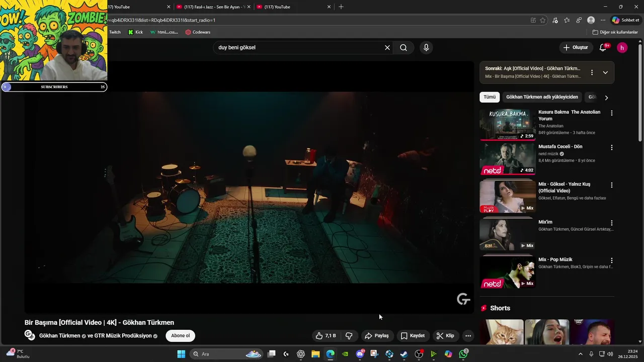Image resolution: width=644 pixels, height=362 pixels.
Task: Open the Windows Start menu
Action: pos(181,354)
